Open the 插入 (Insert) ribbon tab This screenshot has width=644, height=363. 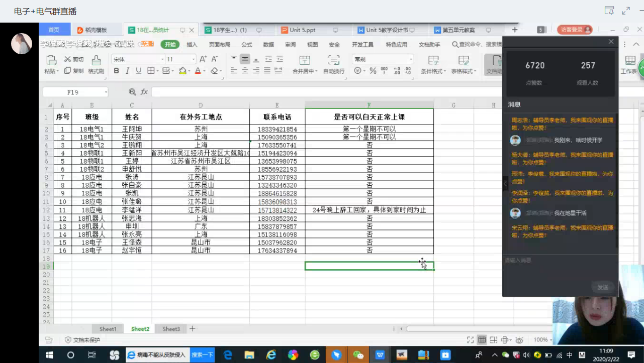(192, 44)
